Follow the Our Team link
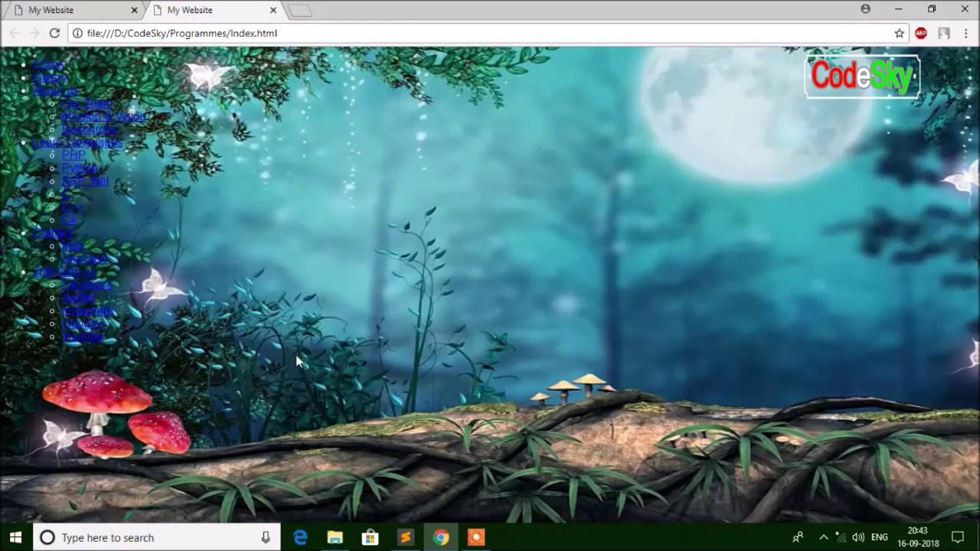 [x=87, y=104]
